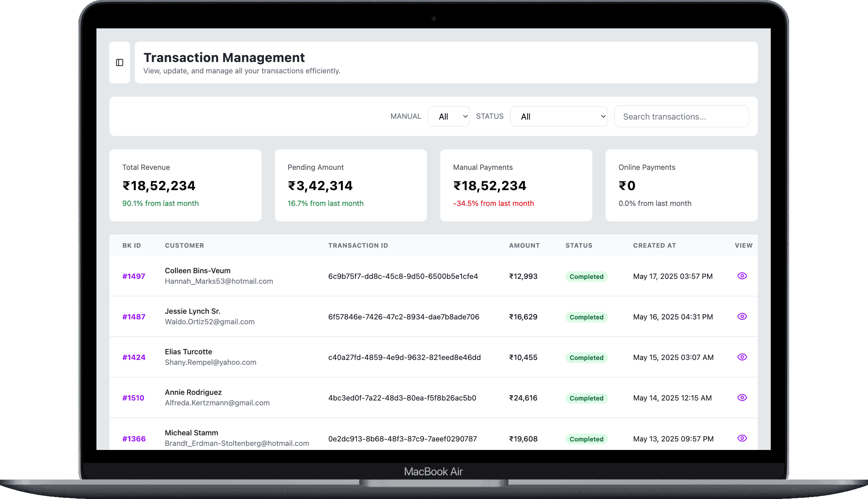Open the STATUS filter dropdown
This screenshot has width=868, height=499.
558,116
